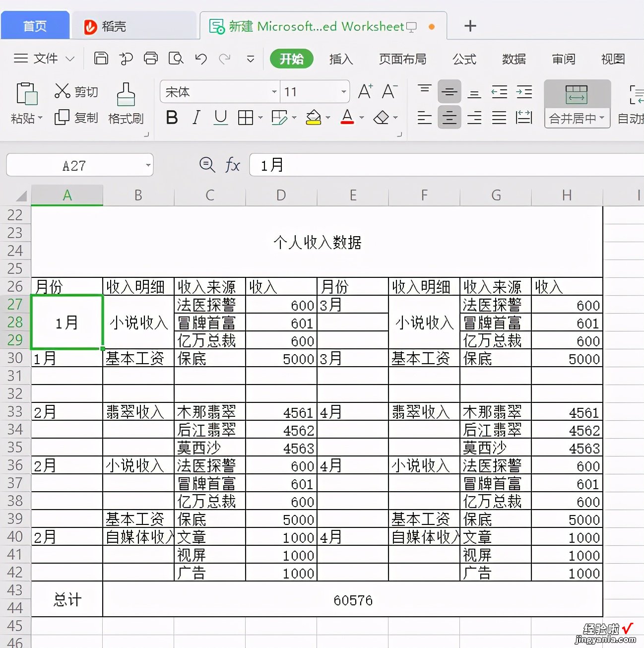Decrease font size with A-

click(389, 91)
